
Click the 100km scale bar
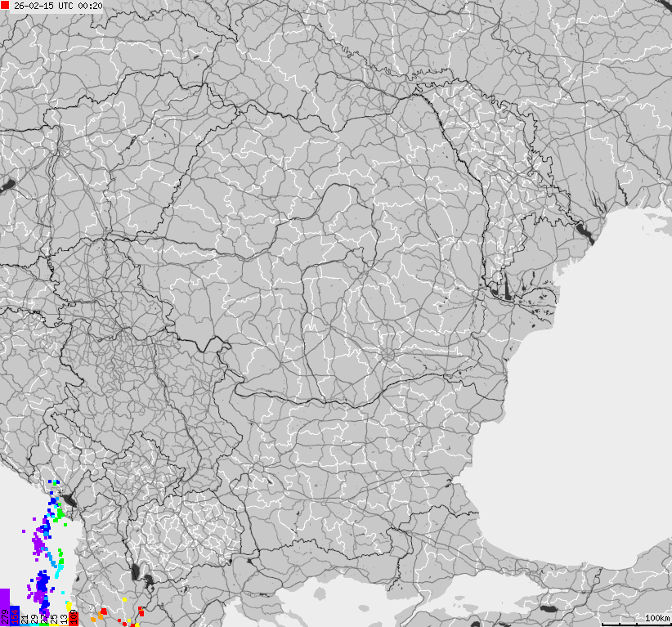click(x=646, y=619)
